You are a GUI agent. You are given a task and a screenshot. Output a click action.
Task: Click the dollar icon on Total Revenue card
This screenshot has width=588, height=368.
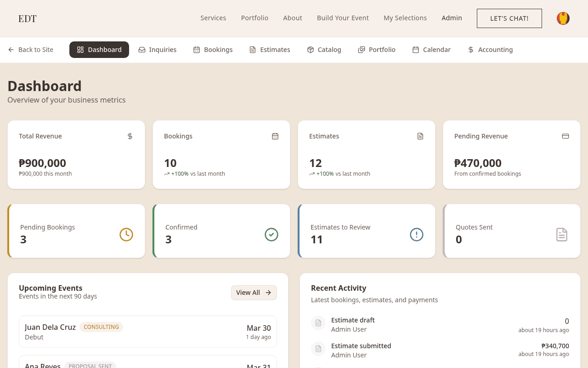point(130,136)
